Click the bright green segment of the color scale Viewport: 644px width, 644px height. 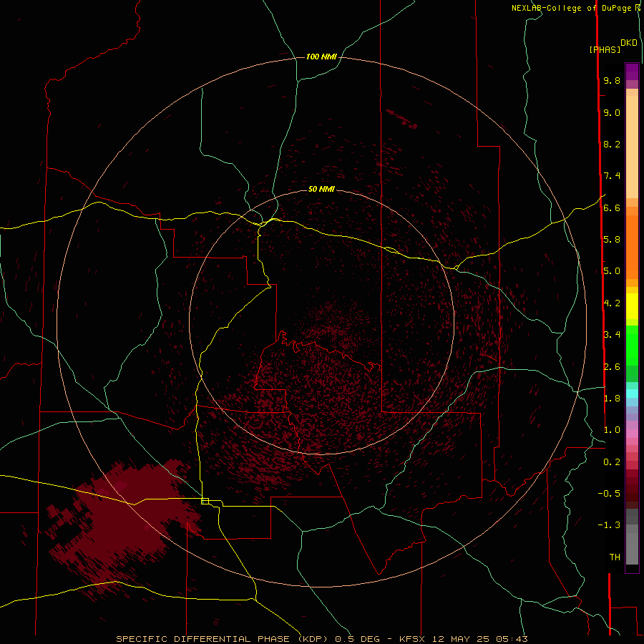tap(632, 346)
